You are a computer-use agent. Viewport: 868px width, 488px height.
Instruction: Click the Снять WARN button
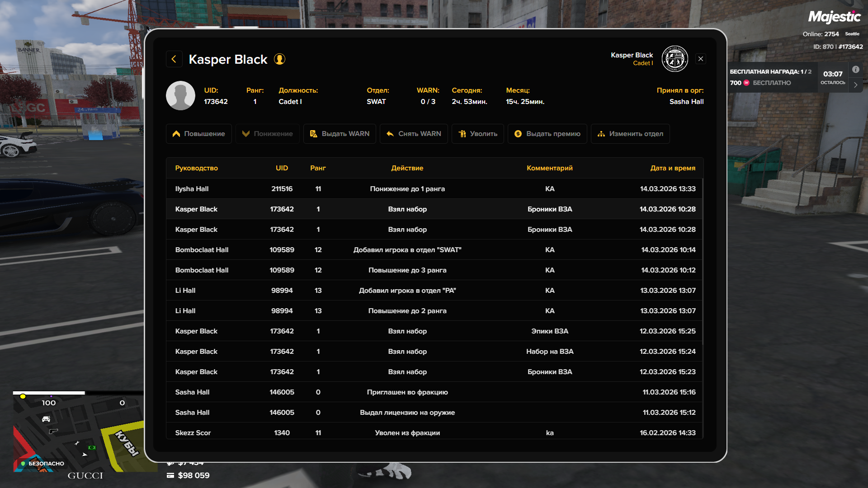414,134
